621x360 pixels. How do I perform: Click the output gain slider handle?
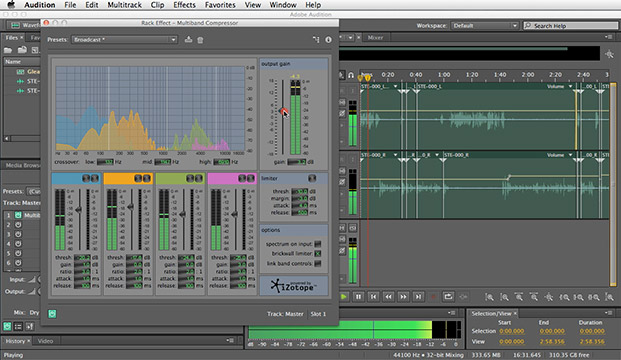[x=282, y=110]
